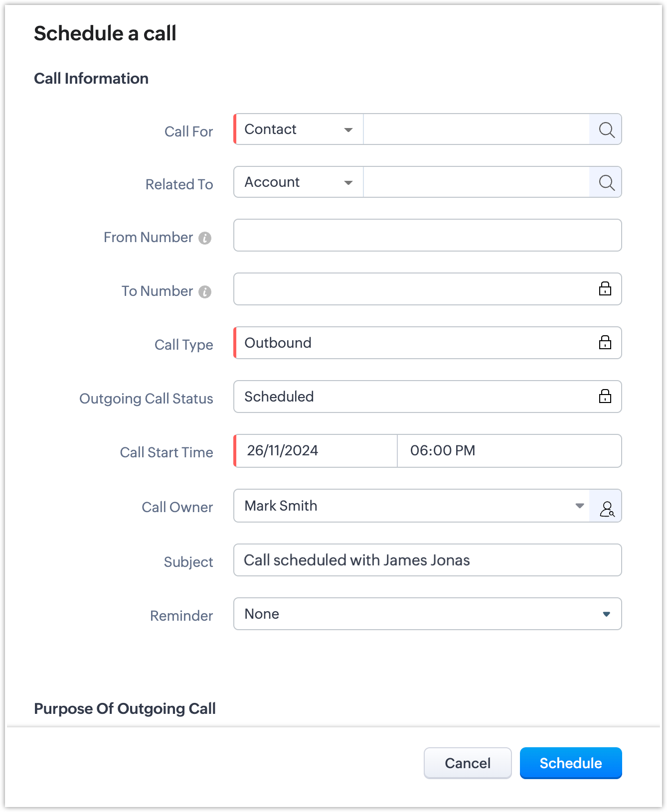The width and height of the screenshot is (667, 812).
Task: Click the lock icon in Outgoing Call Status
Action: [605, 397]
